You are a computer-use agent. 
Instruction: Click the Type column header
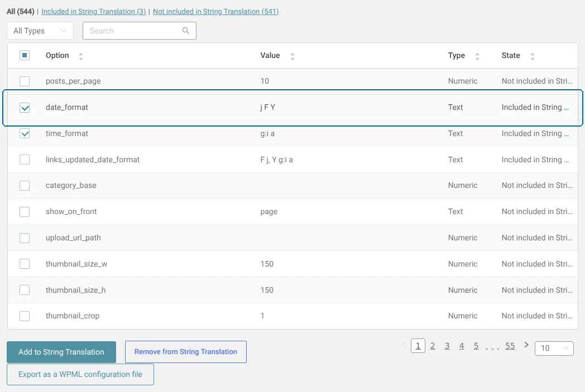[x=456, y=56]
